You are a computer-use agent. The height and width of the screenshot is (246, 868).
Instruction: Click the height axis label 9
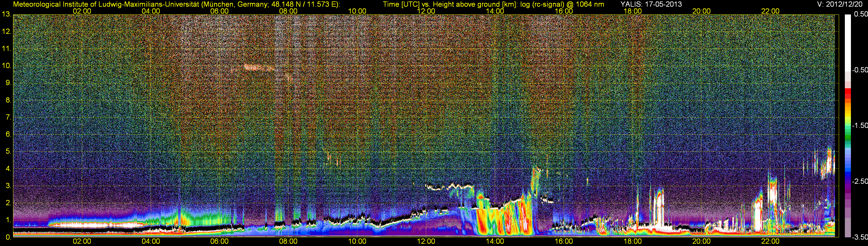pos(8,83)
